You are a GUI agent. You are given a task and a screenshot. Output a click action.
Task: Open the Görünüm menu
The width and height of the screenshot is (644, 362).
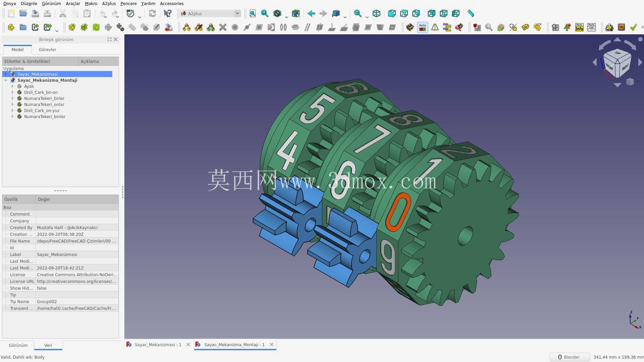point(51,3)
